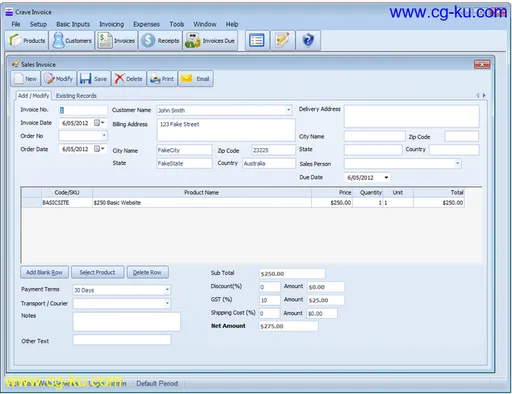Viewport: 512px width, 394px height.
Task: Expand the Due Date dropdown
Action: (x=386, y=177)
